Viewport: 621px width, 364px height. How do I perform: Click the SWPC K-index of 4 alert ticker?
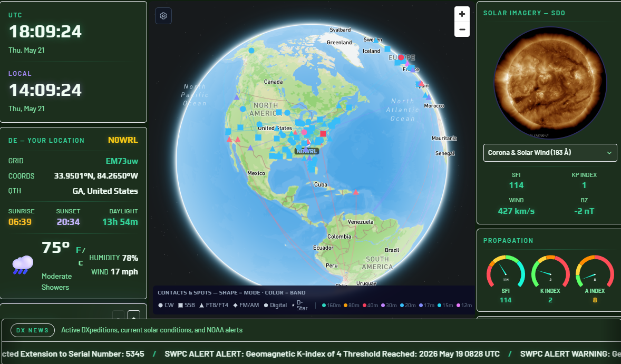click(332, 354)
